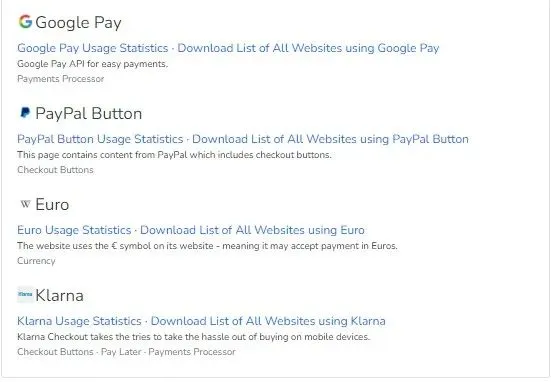Open Google Pay Usage Statistics link
Screen dimensions: 551x382
(93, 48)
